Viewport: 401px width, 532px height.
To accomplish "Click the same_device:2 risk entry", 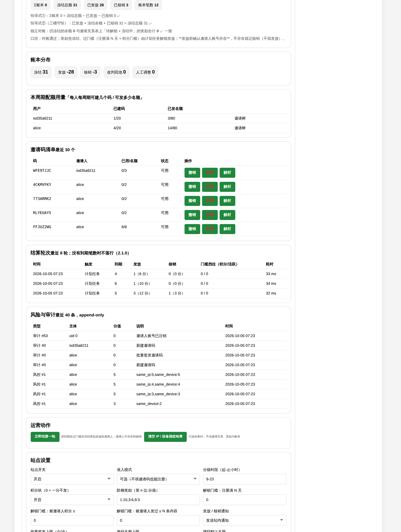I will pos(149,404).
